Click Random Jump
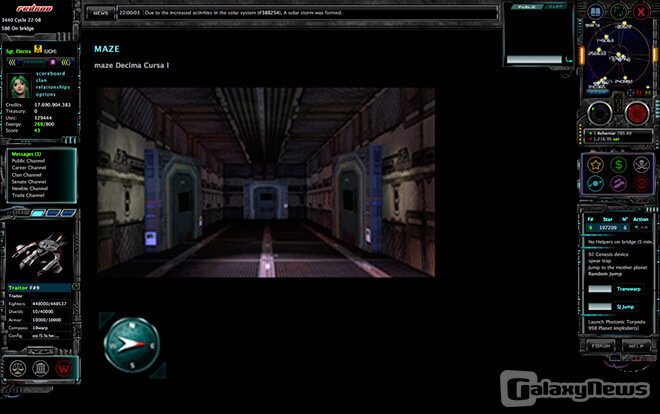Viewport: 660px width, 414px height. [604, 273]
